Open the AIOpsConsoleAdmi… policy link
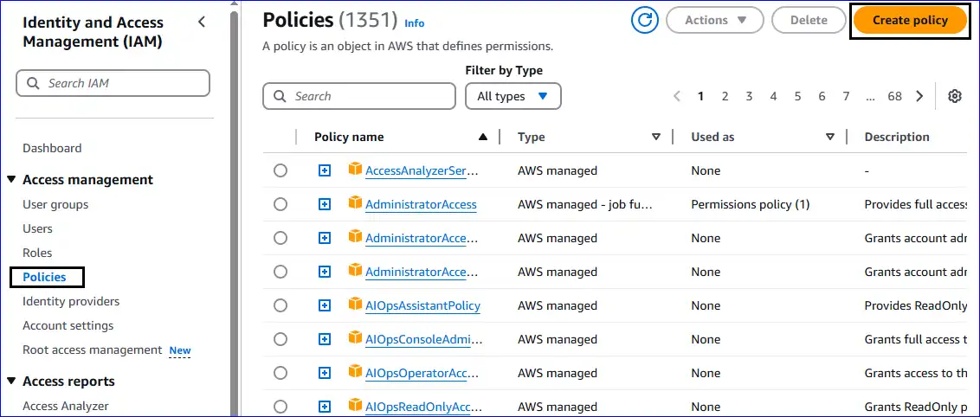The height and width of the screenshot is (417, 980). click(423, 339)
